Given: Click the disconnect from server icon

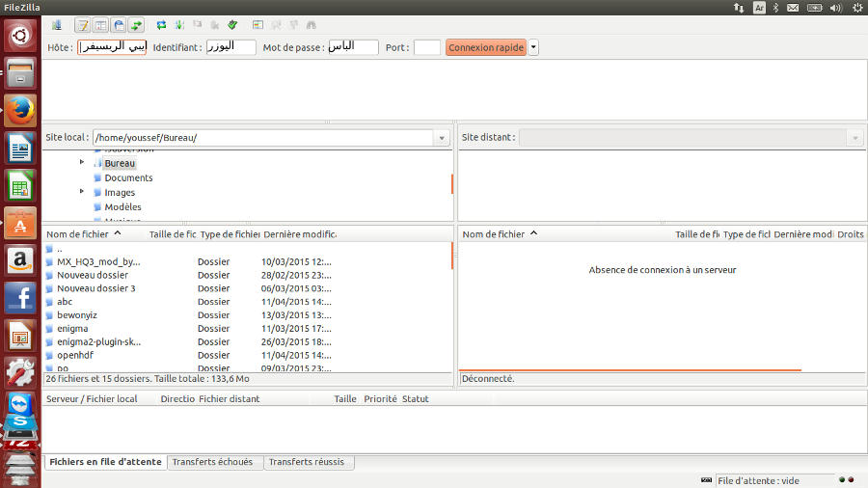Looking at the screenshot, I should click(215, 25).
